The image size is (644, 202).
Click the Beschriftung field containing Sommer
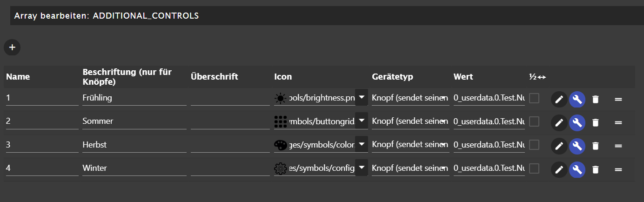click(x=134, y=121)
